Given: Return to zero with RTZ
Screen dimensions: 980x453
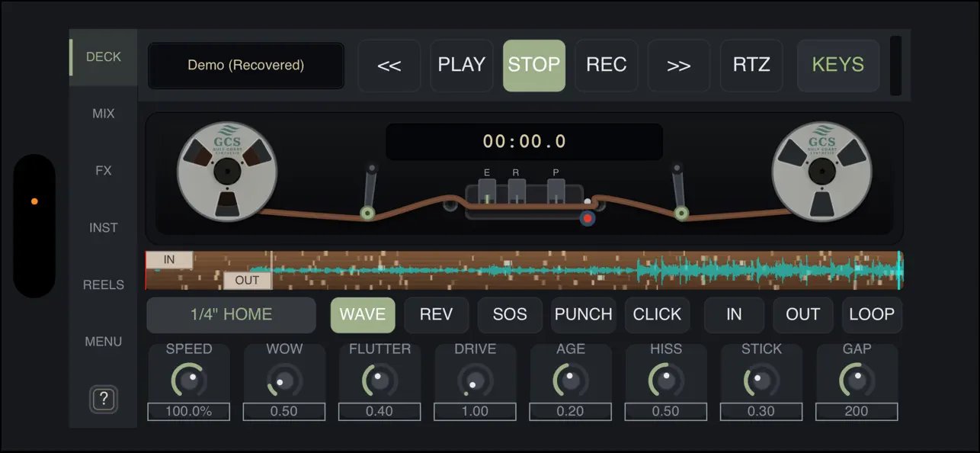Looking at the screenshot, I should click(751, 66).
